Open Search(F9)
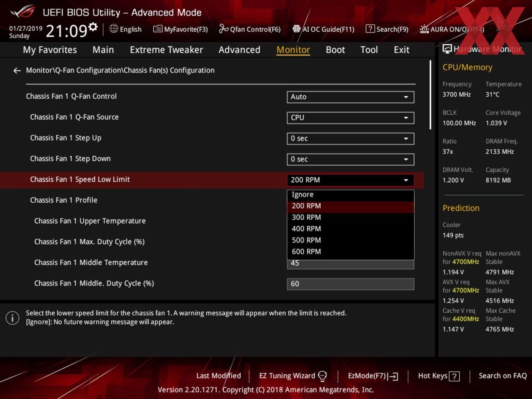This screenshot has width=532, height=399. coord(387,29)
